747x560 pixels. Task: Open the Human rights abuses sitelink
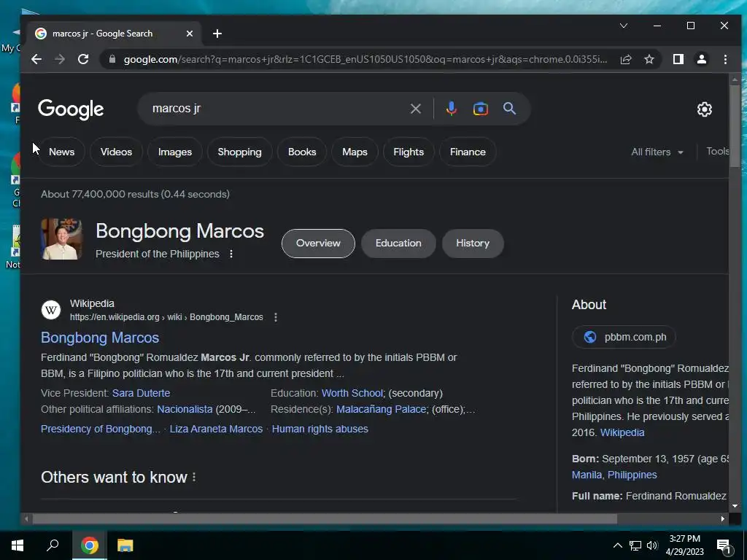point(320,429)
